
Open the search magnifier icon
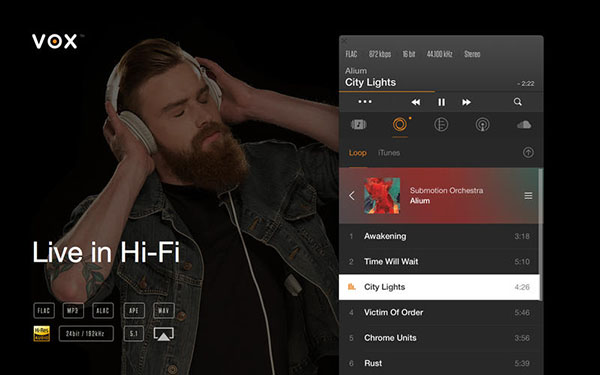tap(517, 102)
